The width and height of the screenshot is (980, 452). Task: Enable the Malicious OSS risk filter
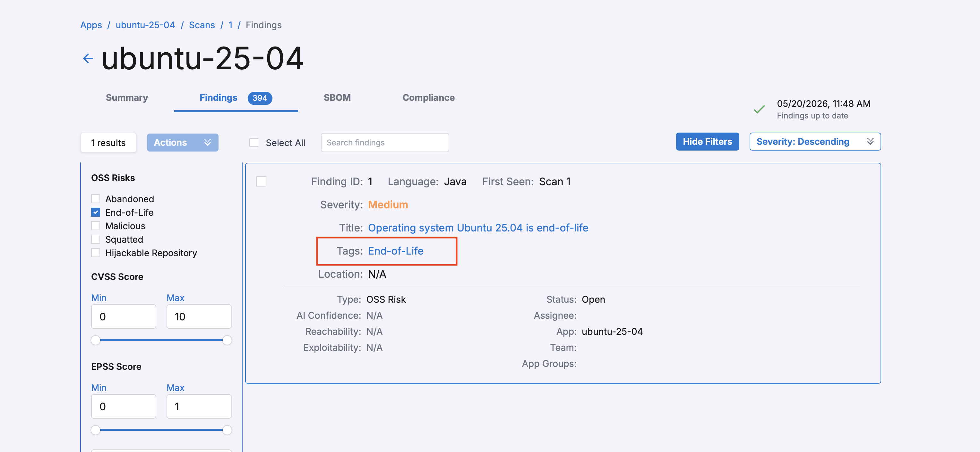[96, 226]
